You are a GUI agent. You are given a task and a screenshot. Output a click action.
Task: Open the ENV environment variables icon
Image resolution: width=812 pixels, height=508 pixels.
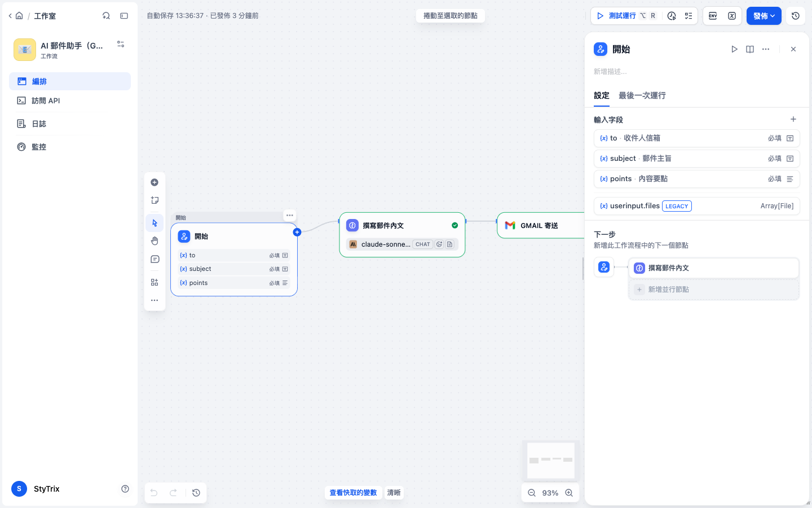tap(713, 16)
